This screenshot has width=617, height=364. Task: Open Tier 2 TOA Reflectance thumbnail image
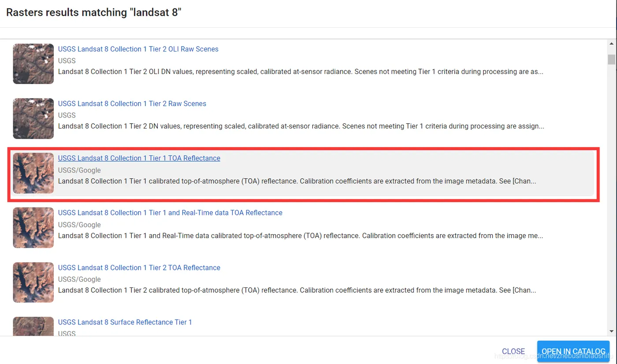click(33, 282)
